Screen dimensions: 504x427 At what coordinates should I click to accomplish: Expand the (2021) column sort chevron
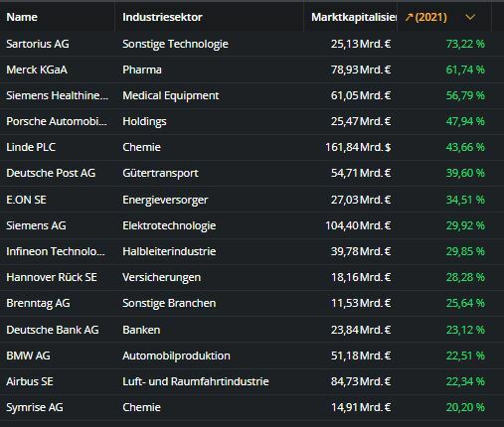click(470, 17)
